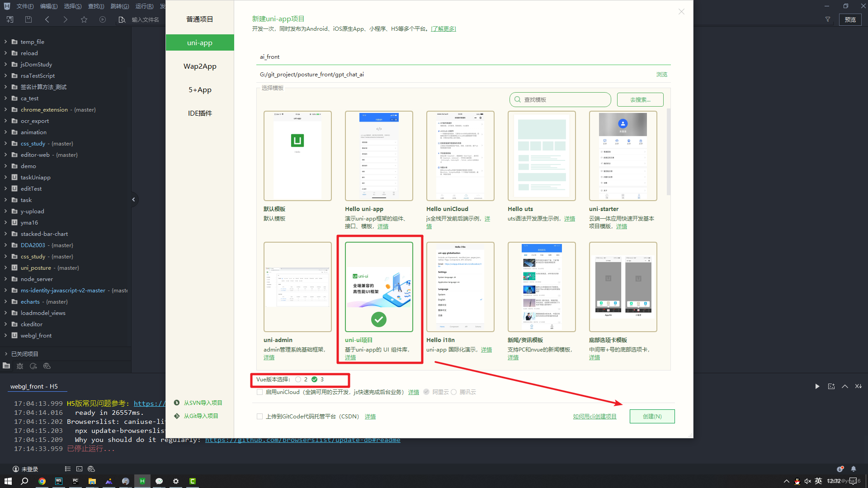Click the user not-logged-in icon in status bar
The width and height of the screenshot is (868, 488).
(x=16, y=469)
